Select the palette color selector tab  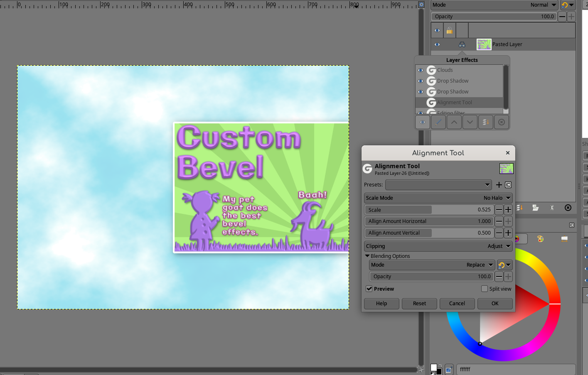[540, 239]
